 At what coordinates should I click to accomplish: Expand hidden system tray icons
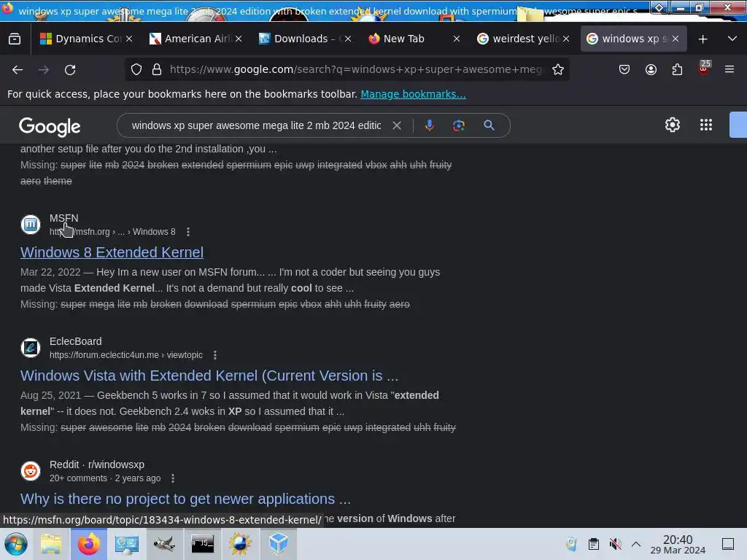(636, 544)
